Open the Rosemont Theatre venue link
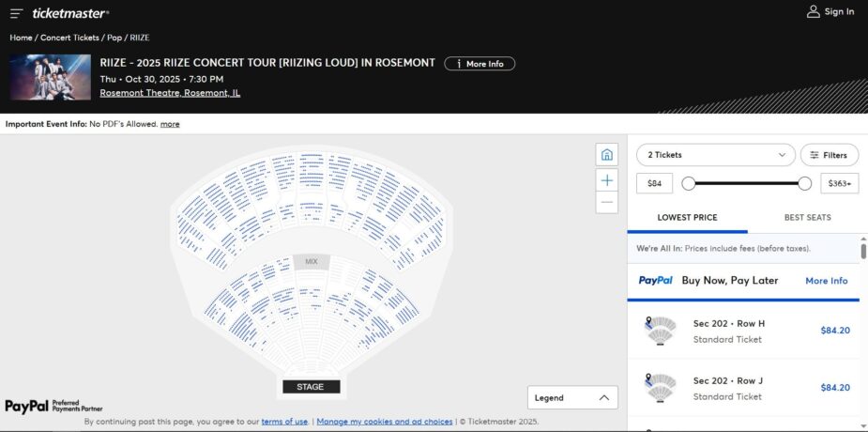Viewport: 868px width, 432px height. click(x=170, y=93)
